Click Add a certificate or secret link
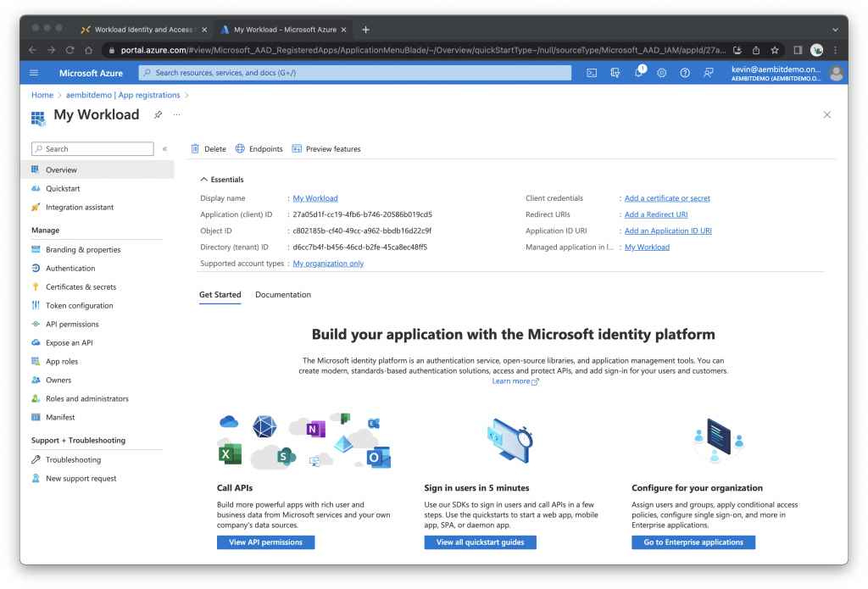The height and width of the screenshot is (589, 868). pos(667,198)
